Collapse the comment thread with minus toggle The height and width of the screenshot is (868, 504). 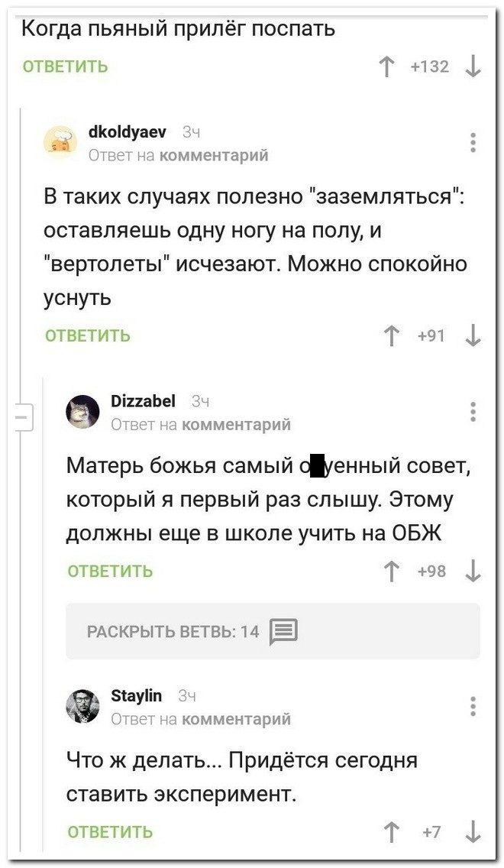point(20,417)
